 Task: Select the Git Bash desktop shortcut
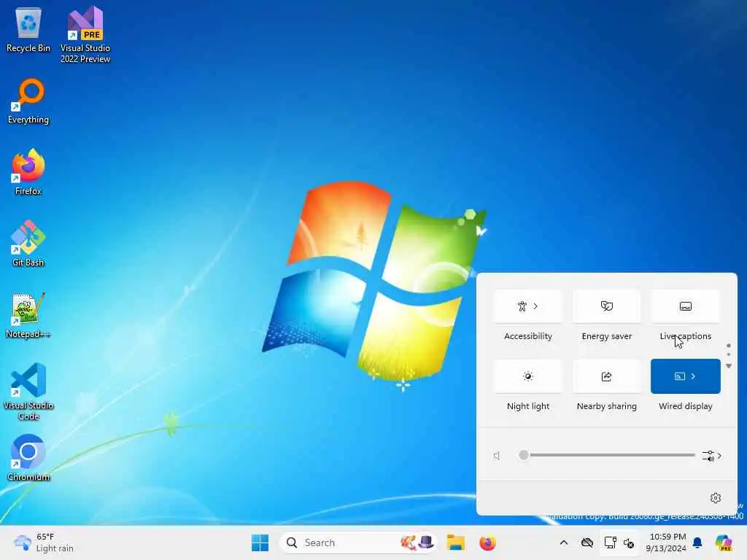(28, 244)
